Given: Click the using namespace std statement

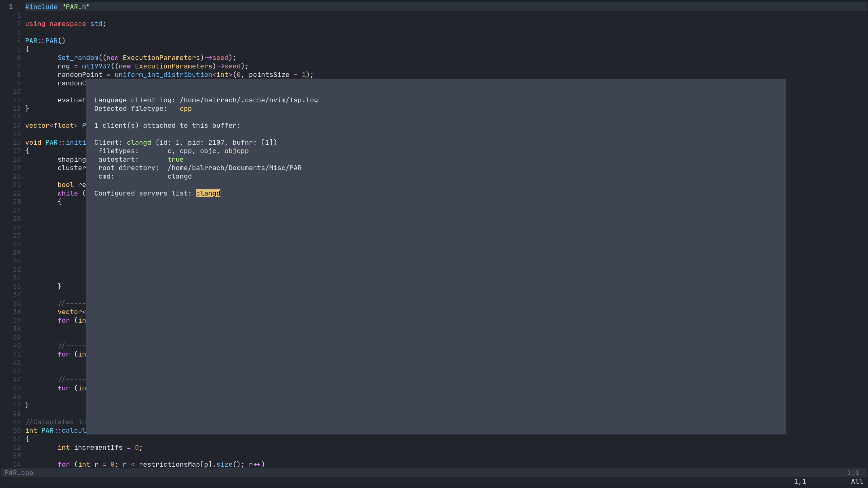Looking at the screenshot, I should [x=65, y=24].
